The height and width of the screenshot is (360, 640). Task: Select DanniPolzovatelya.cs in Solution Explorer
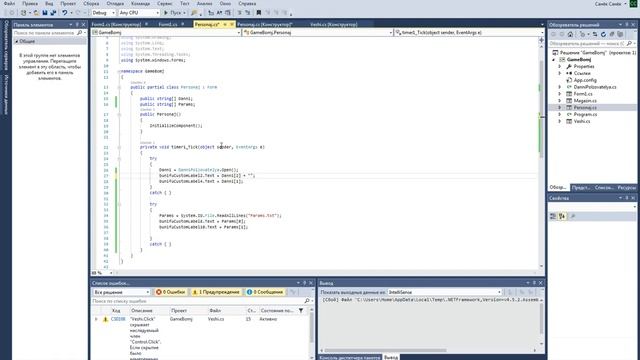pos(595,87)
